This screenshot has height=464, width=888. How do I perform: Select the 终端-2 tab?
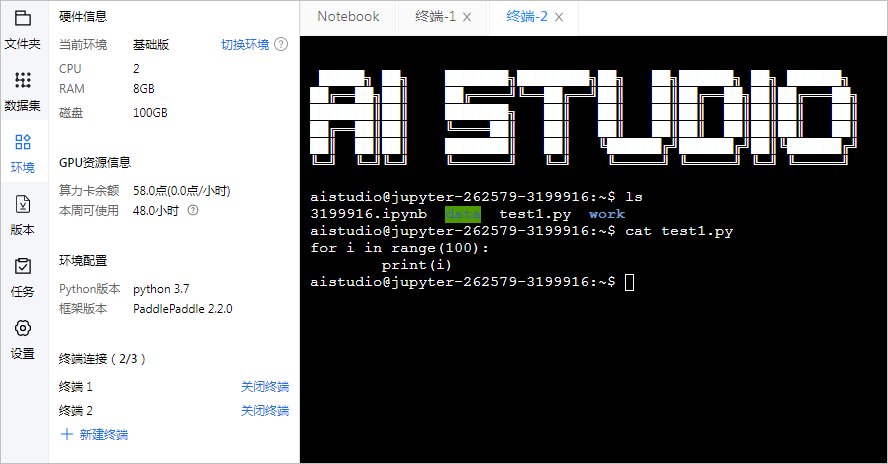[527, 16]
